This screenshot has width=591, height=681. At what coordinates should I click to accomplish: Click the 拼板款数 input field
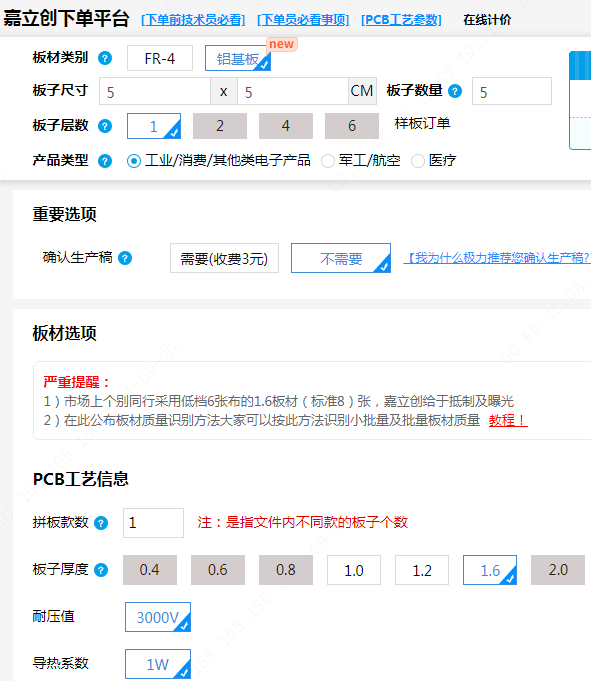tap(153, 523)
